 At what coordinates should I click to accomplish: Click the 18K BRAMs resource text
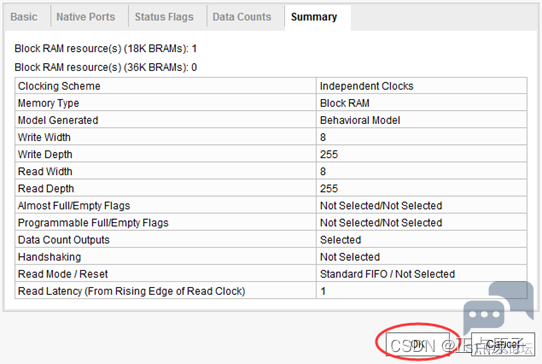point(105,48)
